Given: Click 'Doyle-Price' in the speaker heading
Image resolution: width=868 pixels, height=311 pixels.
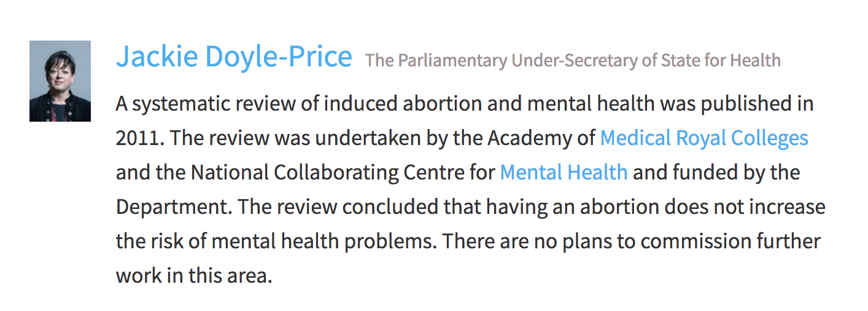Looking at the screenshot, I should coord(279,57).
